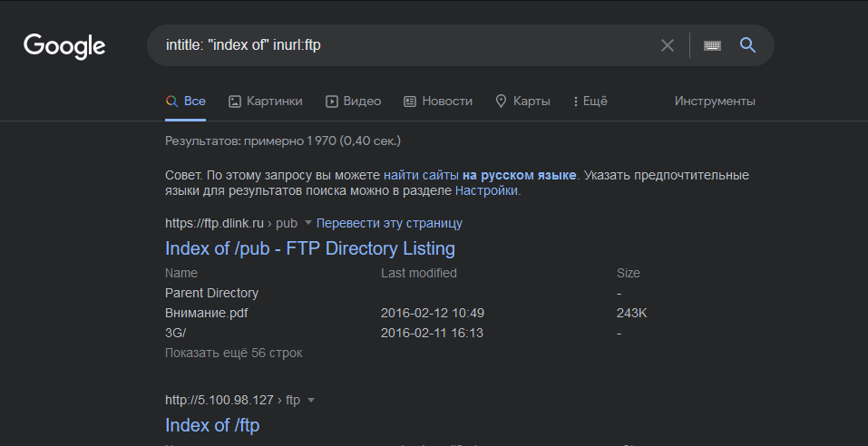This screenshot has width=868, height=446.
Task: Expand the Ещё more menu
Action: (x=590, y=102)
